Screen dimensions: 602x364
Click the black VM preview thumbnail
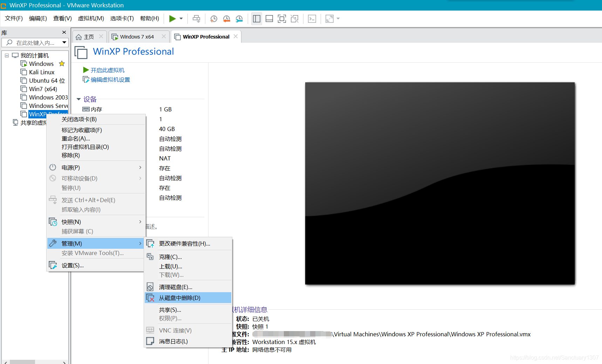pyautogui.click(x=440, y=183)
